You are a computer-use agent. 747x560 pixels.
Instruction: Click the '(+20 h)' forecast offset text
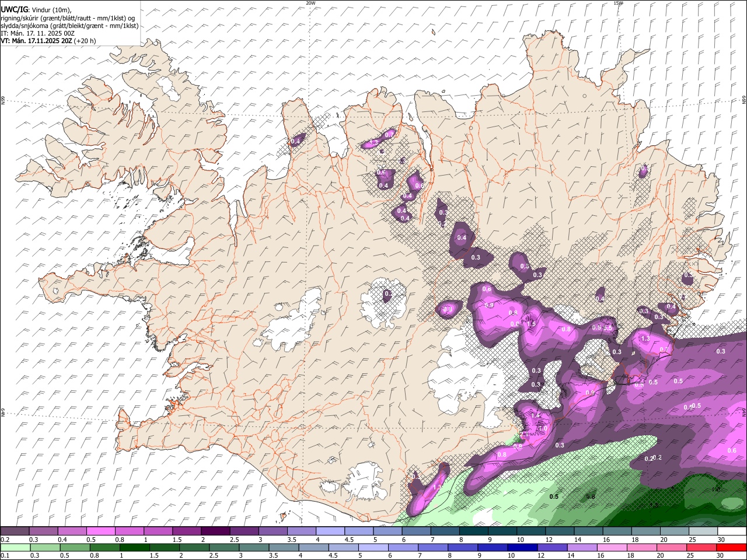pyautogui.click(x=85, y=41)
